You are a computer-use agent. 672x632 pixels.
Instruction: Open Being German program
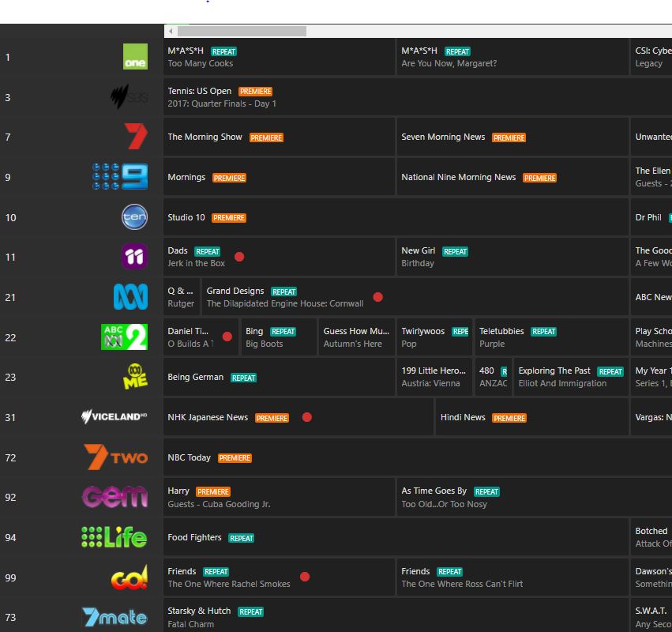pos(279,377)
